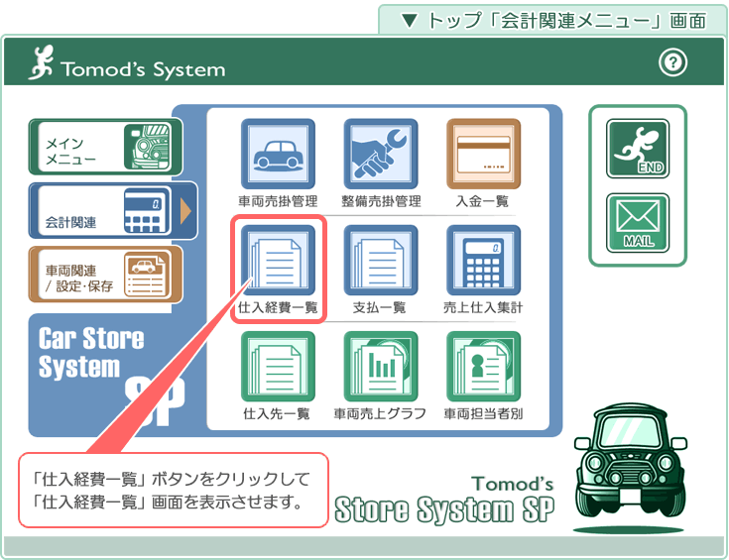Click the Tomod's System title text

143,69
